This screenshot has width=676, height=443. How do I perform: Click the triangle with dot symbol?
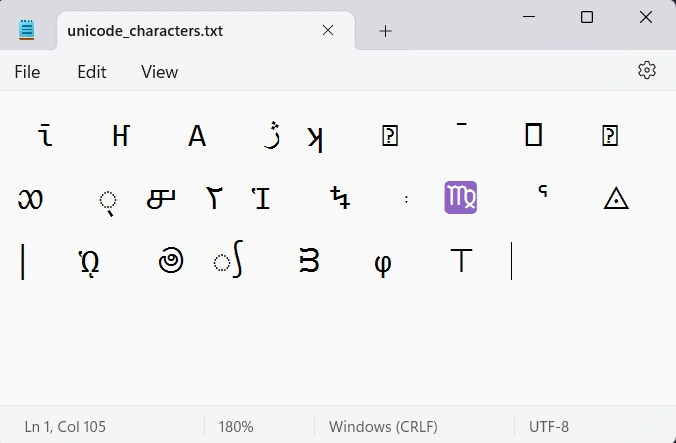[x=616, y=198]
